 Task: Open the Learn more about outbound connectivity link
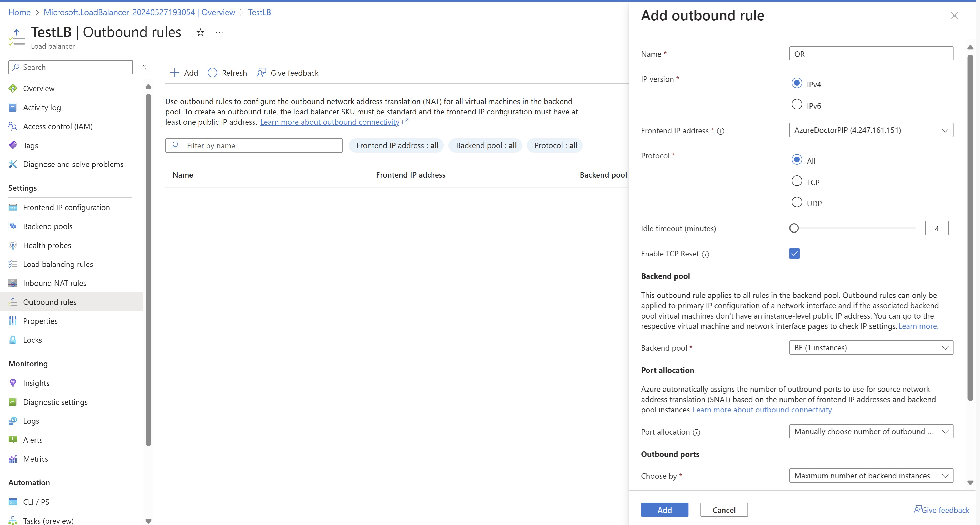pos(329,122)
